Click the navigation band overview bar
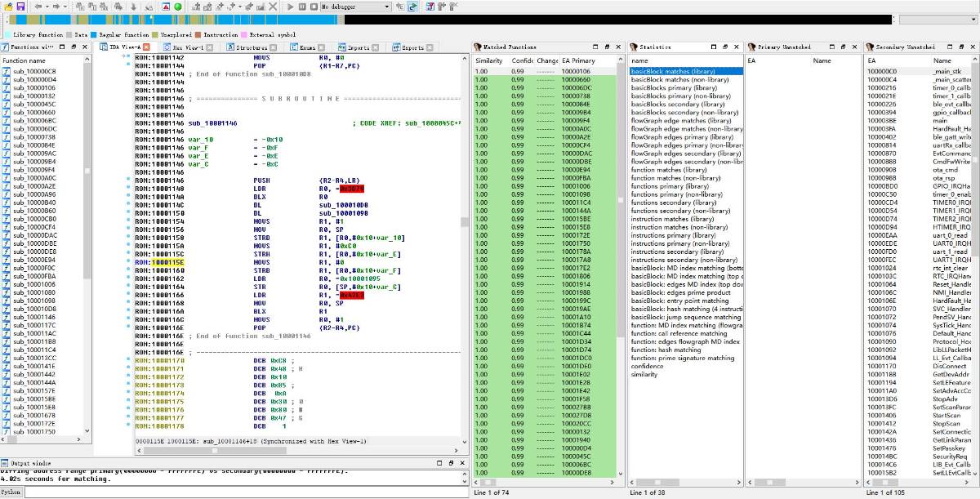980x499 pixels. pyautogui.click(x=490, y=19)
